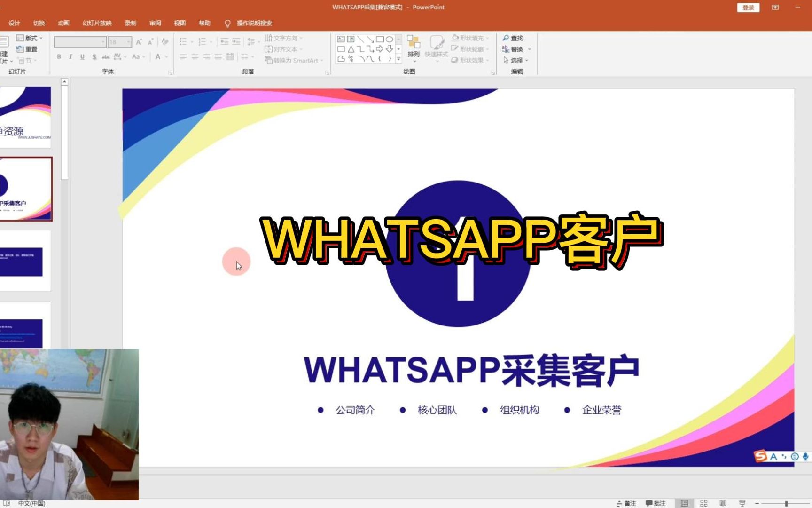Image resolution: width=812 pixels, height=508 pixels.
Task: Select the rounded rectangle shape
Action: (341, 49)
